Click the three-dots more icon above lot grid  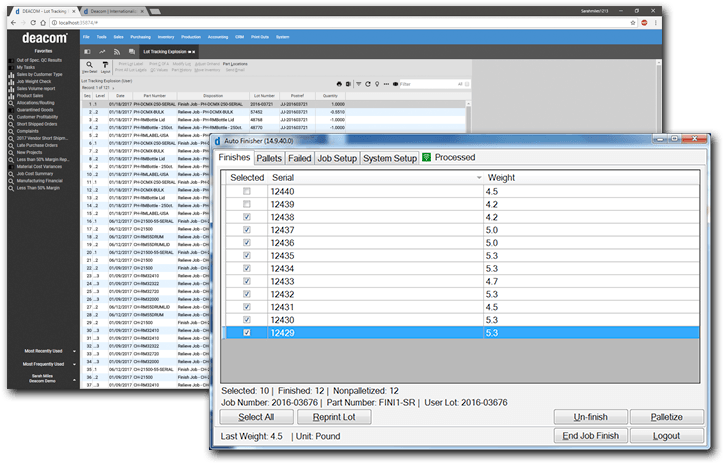(x=386, y=84)
